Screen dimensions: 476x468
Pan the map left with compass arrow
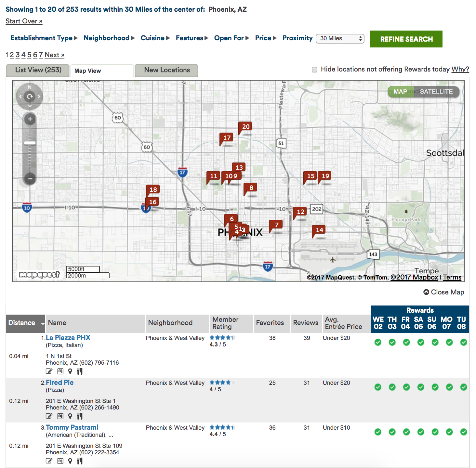[x=20, y=96]
